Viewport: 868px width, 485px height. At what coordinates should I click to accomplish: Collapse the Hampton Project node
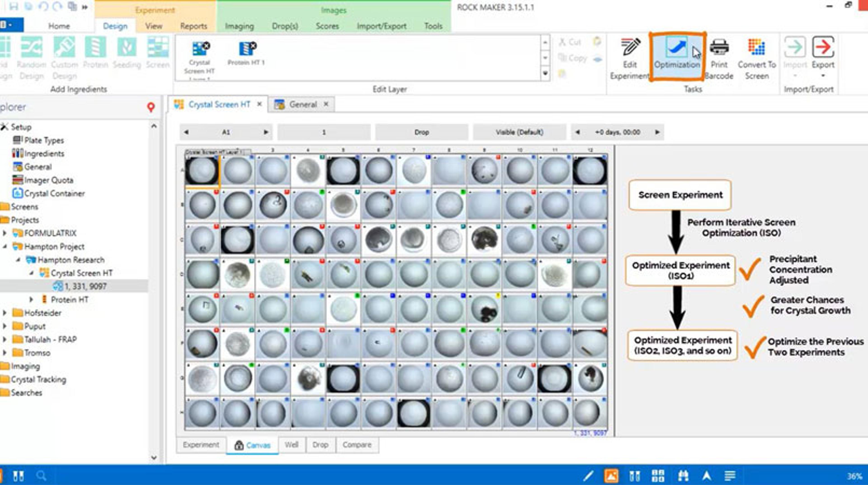click(x=5, y=246)
